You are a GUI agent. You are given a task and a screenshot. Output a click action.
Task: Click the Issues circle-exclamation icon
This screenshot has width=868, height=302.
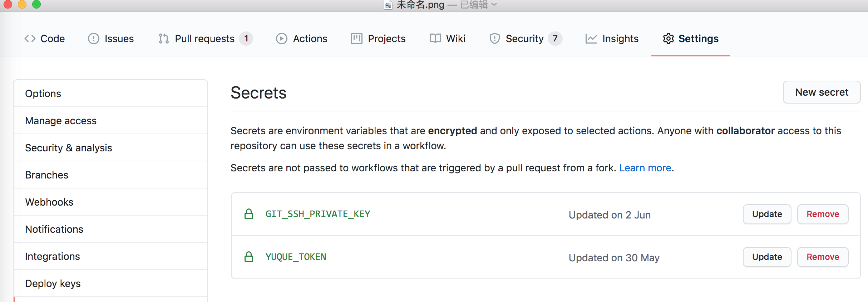click(94, 39)
